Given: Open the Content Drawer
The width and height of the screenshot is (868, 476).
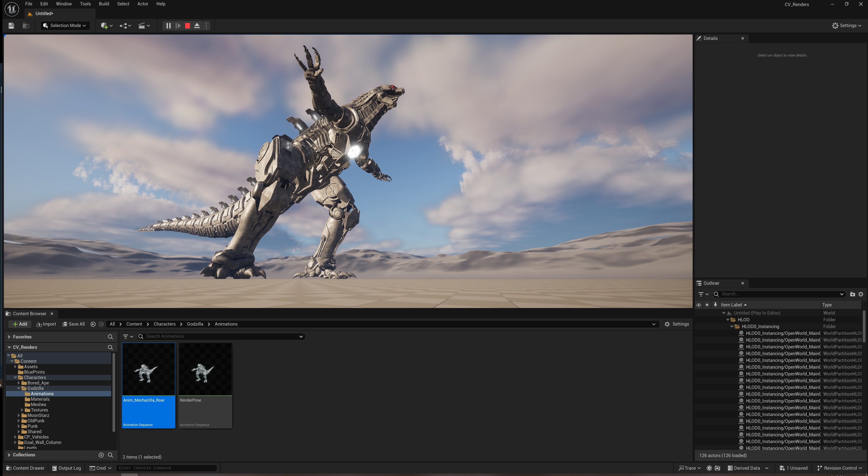Looking at the screenshot, I should coord(25,468).
